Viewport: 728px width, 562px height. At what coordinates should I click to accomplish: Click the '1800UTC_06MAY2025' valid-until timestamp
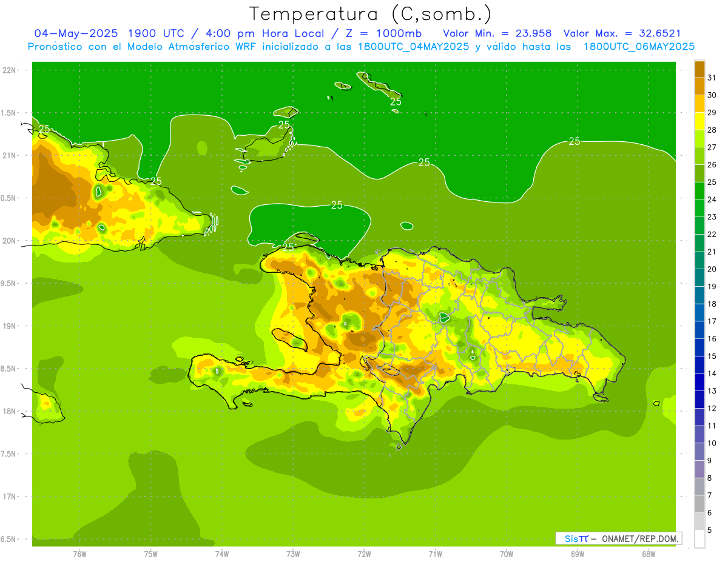(x=639, y=46)
